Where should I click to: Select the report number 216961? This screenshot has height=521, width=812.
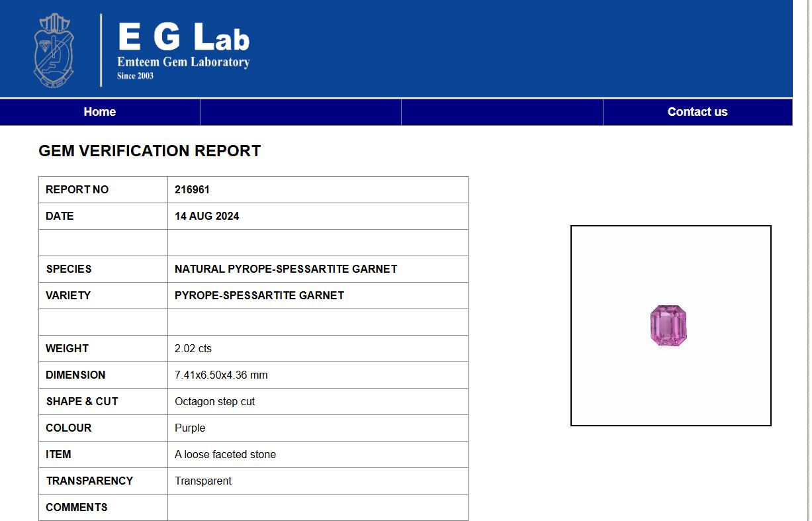(x=192, y=190)
